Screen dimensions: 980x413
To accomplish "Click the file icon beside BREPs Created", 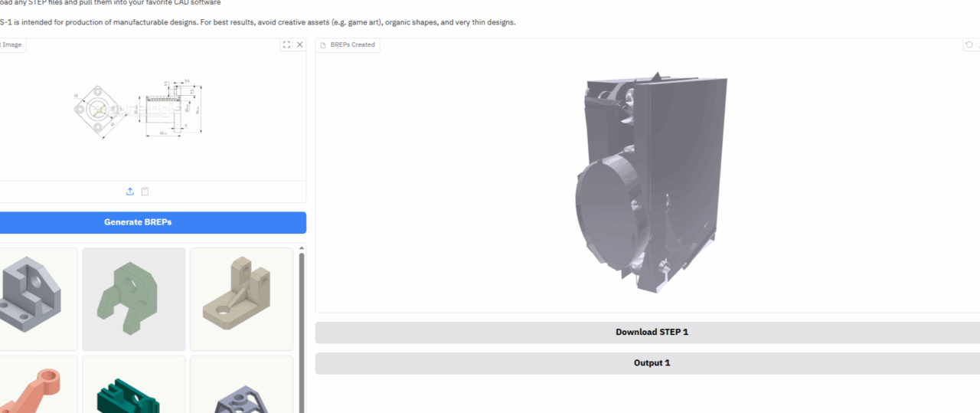I will pos(323,45).
